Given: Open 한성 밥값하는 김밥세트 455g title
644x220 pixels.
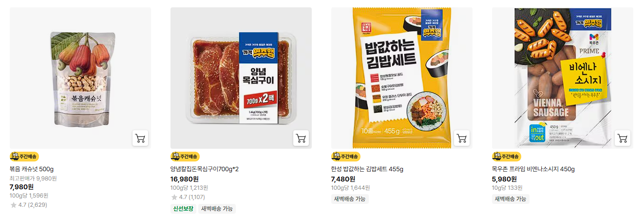Looking at the screenshot, I should point(367,169).
